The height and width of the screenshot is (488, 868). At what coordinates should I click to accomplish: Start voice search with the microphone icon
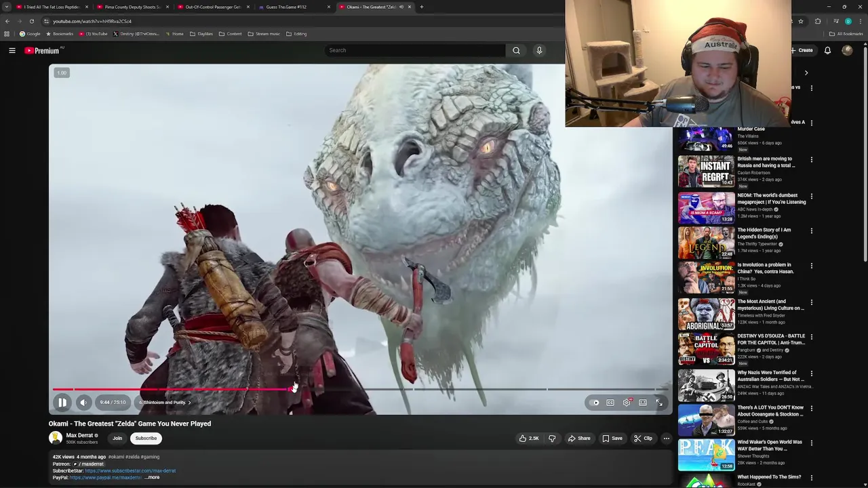pyautogui.click(x=539, y=50)
